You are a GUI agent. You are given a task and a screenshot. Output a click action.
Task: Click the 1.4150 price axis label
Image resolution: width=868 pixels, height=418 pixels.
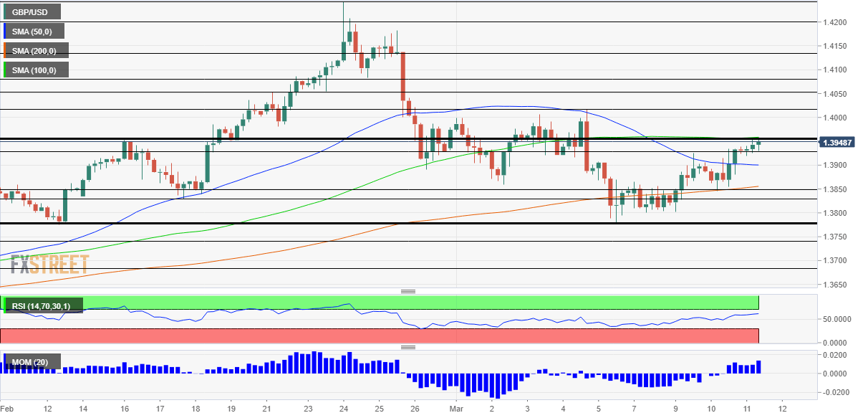point(836,47)
